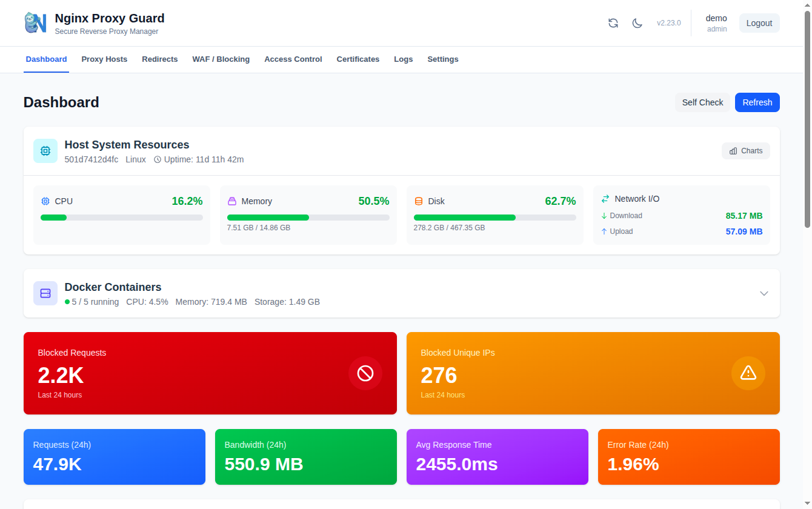The image size is (812, 509).
Task: Open the Charts view for host resources
Action: click(x=746, y=151)
